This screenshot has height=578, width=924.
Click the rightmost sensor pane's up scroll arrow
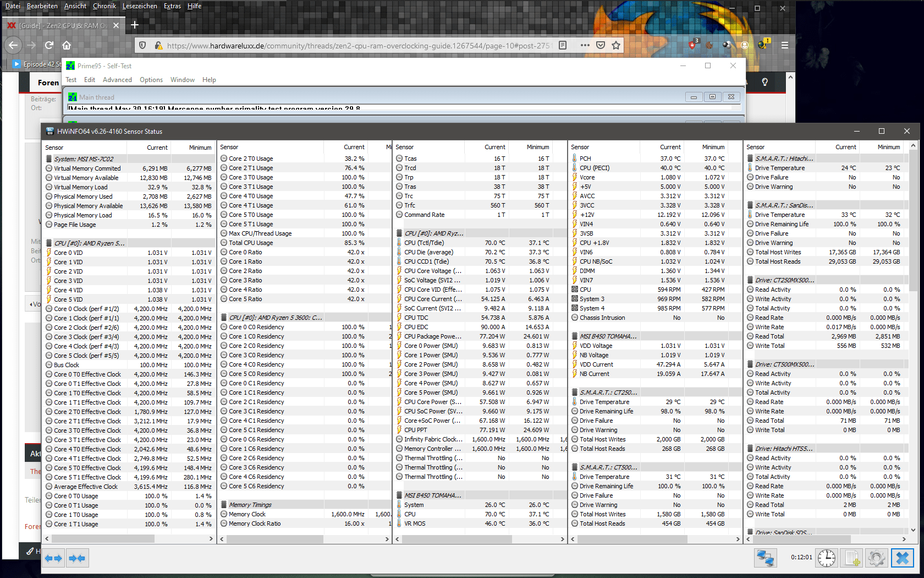pos(914,146)
